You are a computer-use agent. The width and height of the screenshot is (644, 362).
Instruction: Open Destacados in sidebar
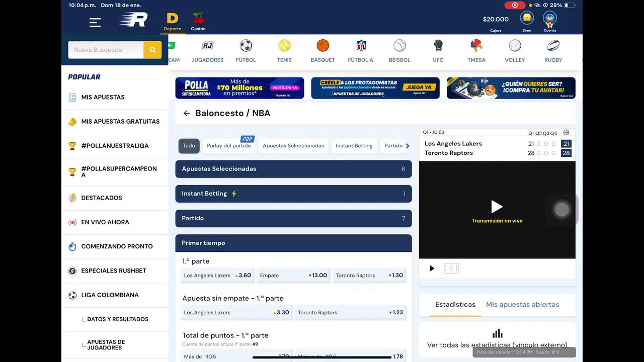click(x=115, y=198)
